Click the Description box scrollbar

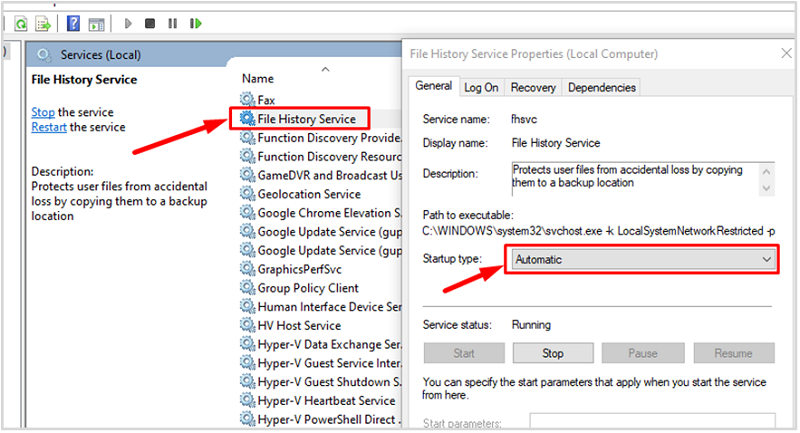[766, 178]
